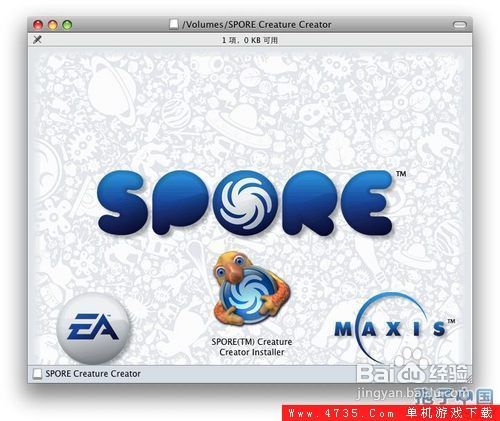Viewport: 500px width, 421px height.
Task: Click the crossed-out pencil read-only icon
Action: click(37, 40)
